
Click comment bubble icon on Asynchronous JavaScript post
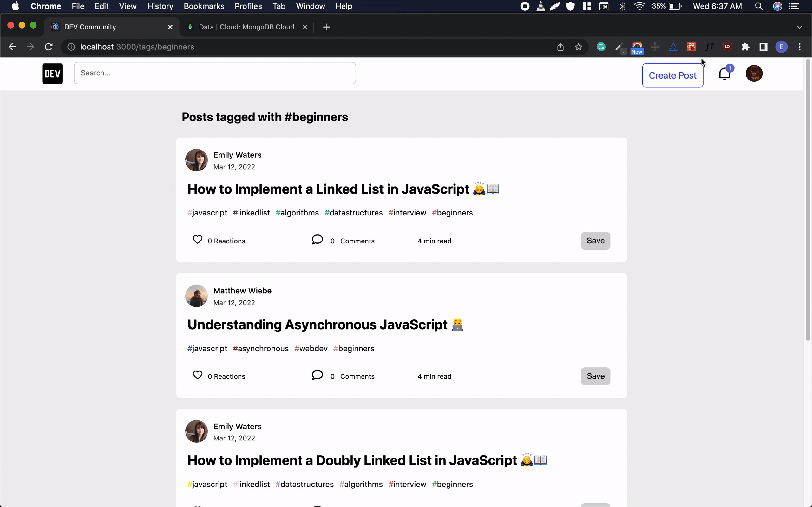click(317, 375)
